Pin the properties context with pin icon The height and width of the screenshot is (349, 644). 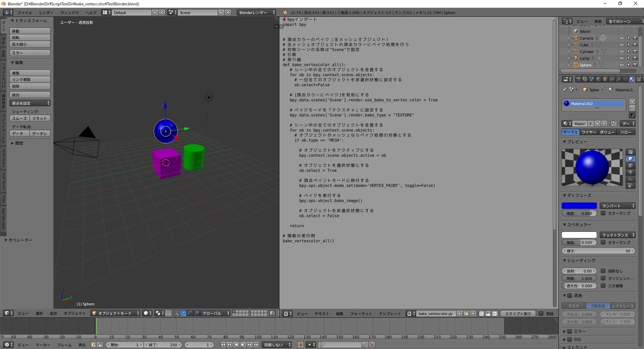click(x=565, y=90)
